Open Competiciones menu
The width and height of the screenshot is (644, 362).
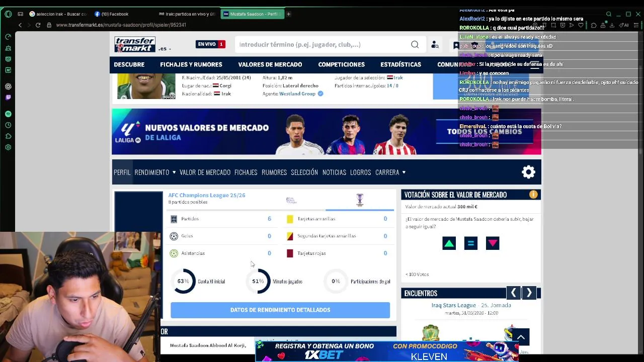tap(341, 64)
